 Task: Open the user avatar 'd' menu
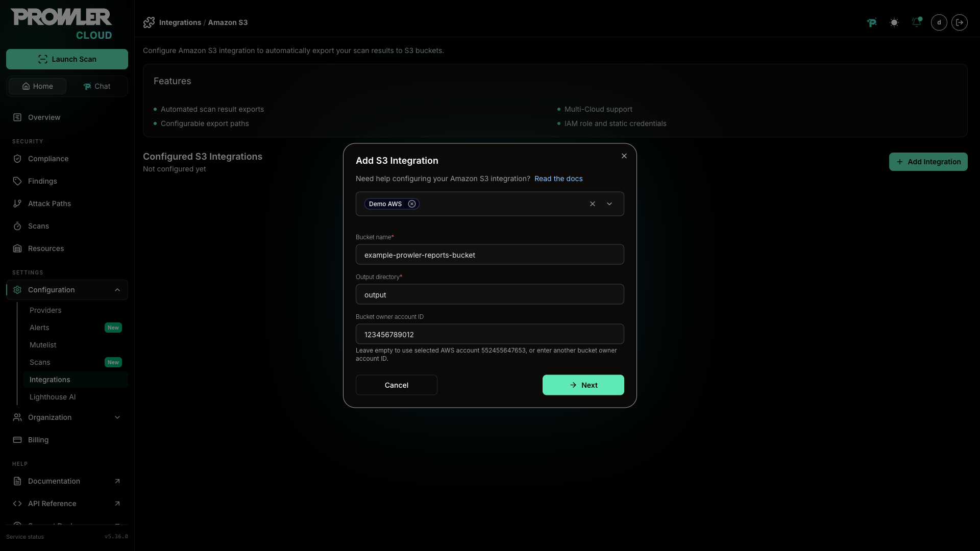[x=939, y=22]
